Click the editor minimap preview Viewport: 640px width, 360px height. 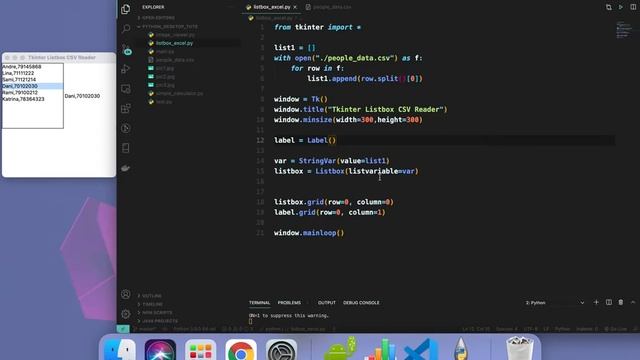click(623, 30)
